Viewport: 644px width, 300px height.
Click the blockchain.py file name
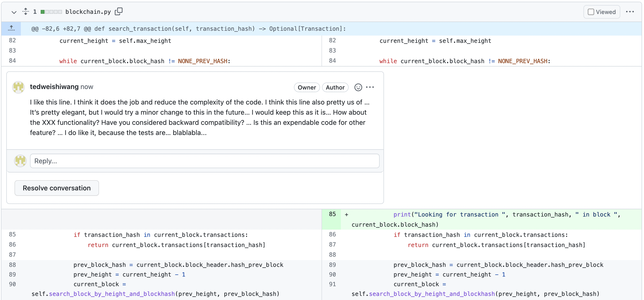coord(88,12)
